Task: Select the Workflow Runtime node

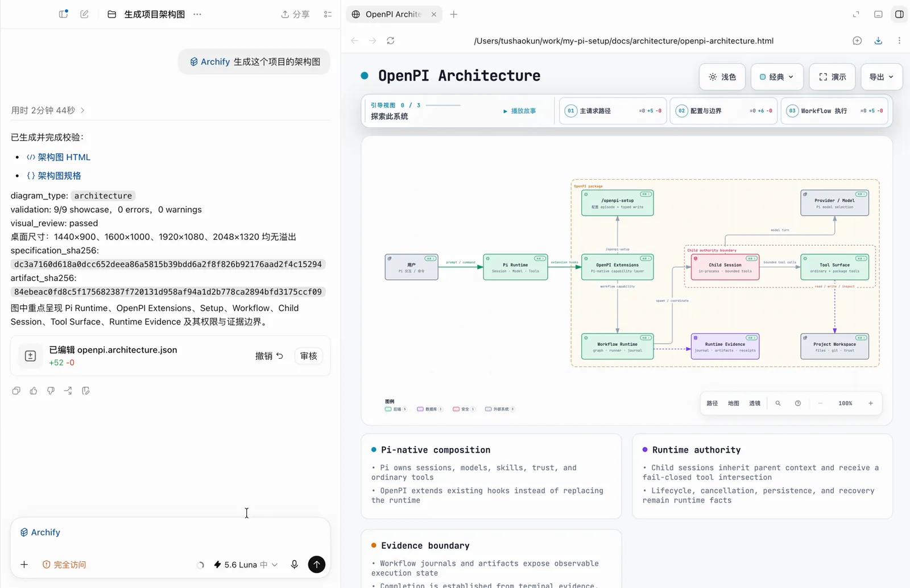Action: (x=617, y=346)
